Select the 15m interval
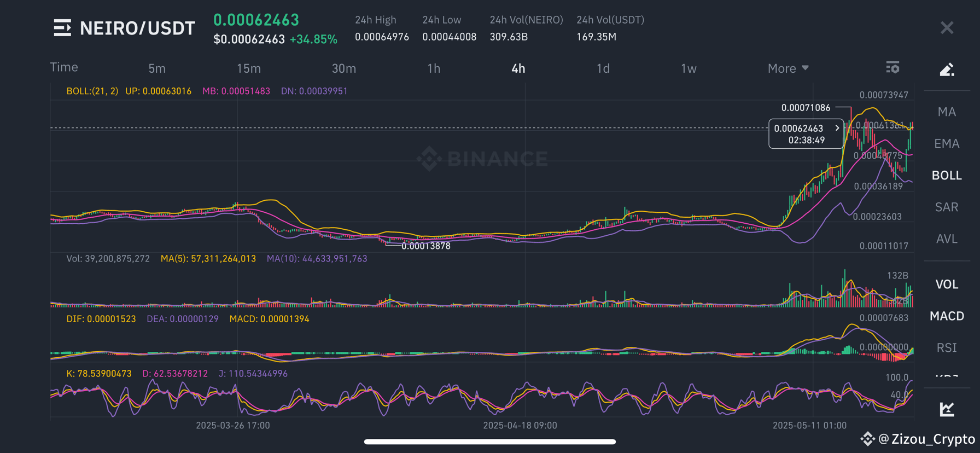This screenshot has height=453, width=980. [x=249, y=68]
